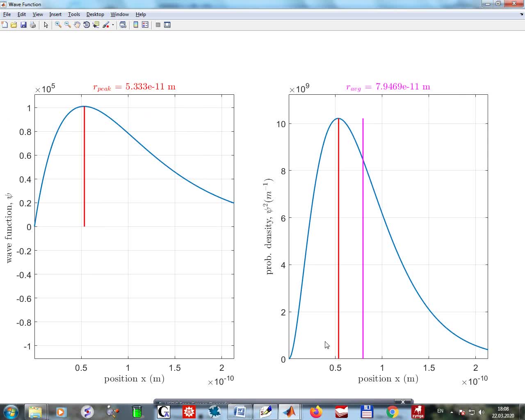Click left plot's position x label
Screen dimensions: 525x420
(134, 379)
